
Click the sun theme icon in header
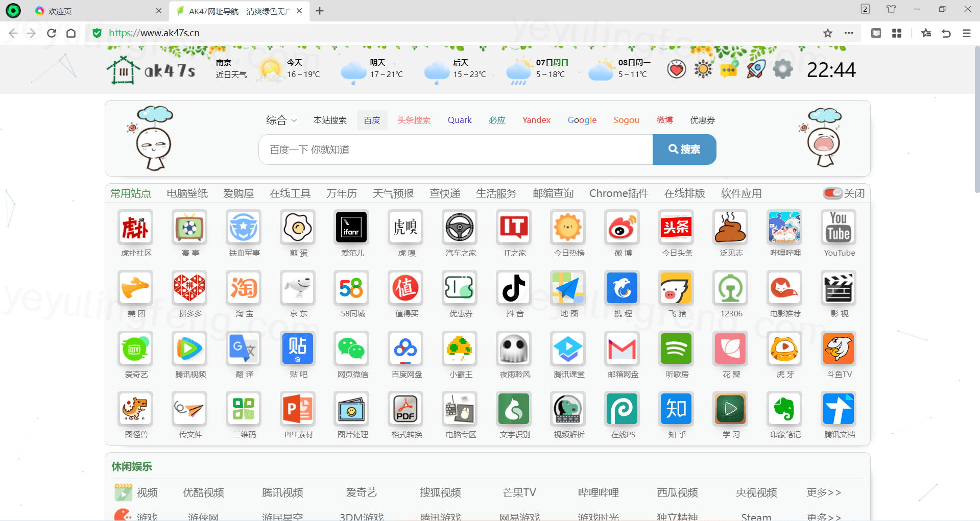(x=703, y=69)
